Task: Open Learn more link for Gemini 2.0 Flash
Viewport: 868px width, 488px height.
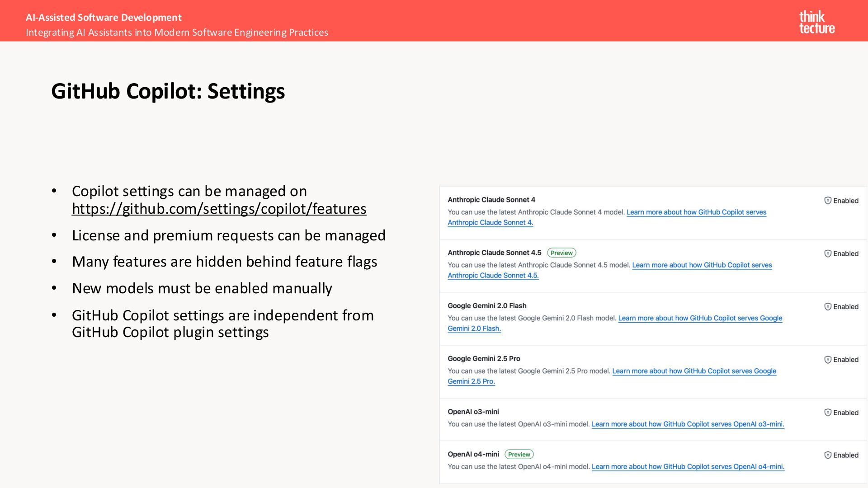Action: tap(700, 318)
